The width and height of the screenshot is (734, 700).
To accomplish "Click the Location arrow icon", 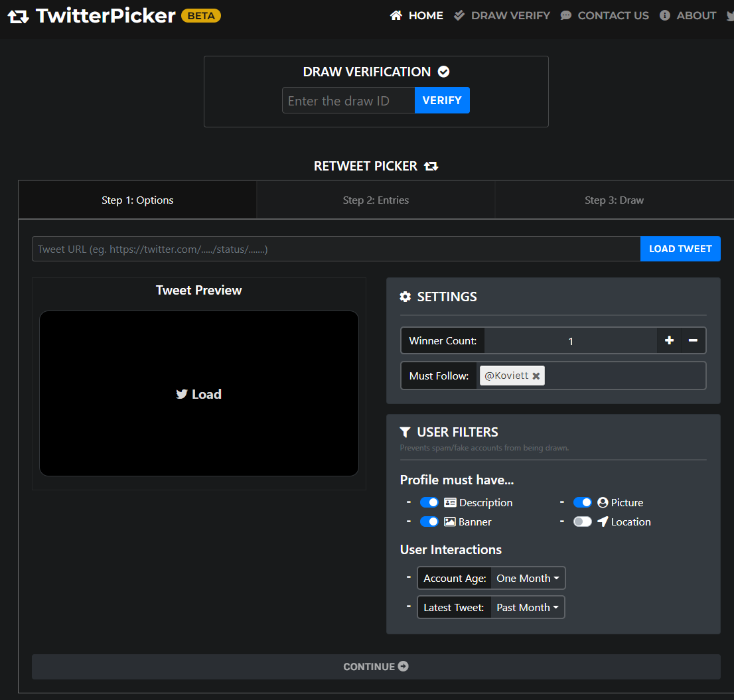I will coord(603,522).
